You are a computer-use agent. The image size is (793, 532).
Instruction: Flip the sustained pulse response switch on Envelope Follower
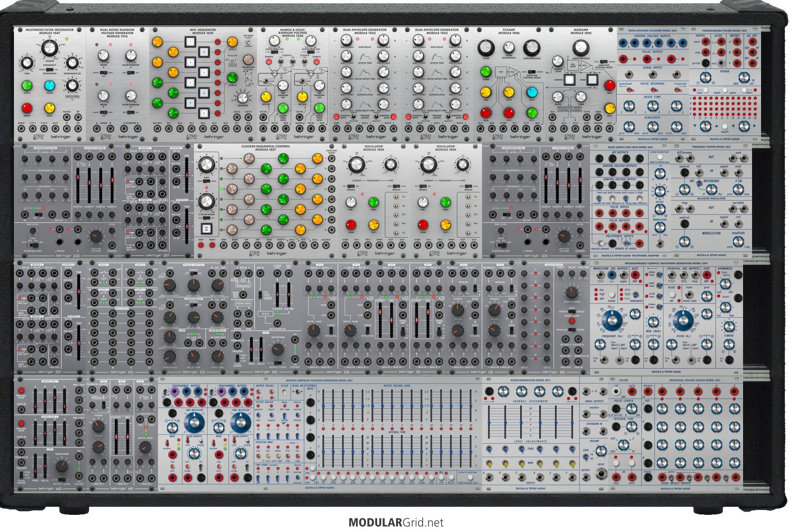tap(629, 90)
